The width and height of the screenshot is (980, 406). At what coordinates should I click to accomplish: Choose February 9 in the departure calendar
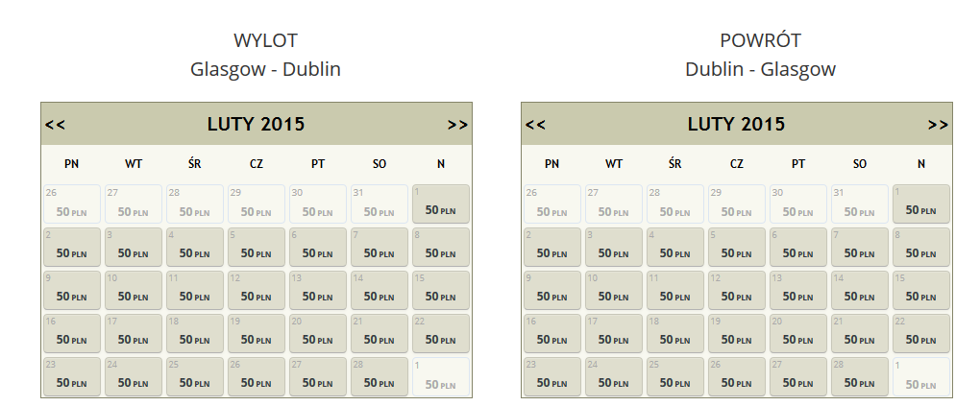coord(72,291)
